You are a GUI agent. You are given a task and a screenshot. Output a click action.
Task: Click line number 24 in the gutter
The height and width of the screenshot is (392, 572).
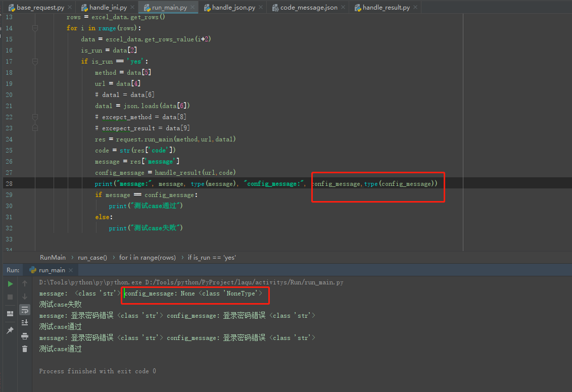pos(9,139)
